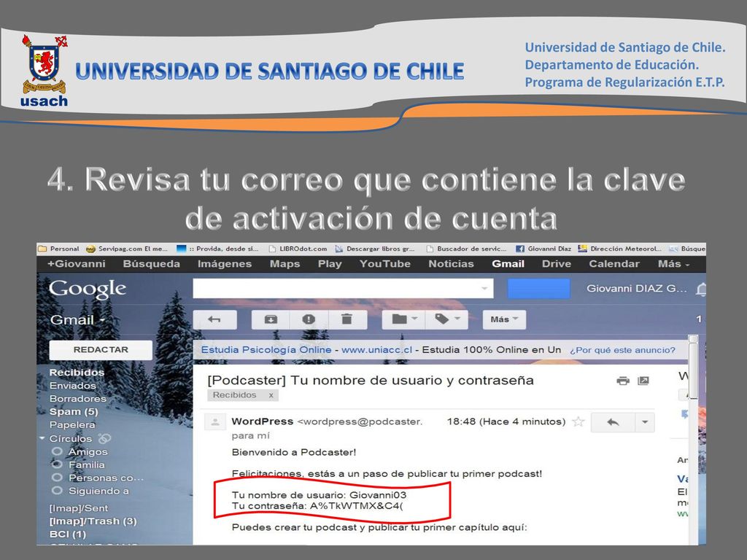Open Maps in the Google bar
Viewport: 747px width, 560px height.
(x=285, y=264)
